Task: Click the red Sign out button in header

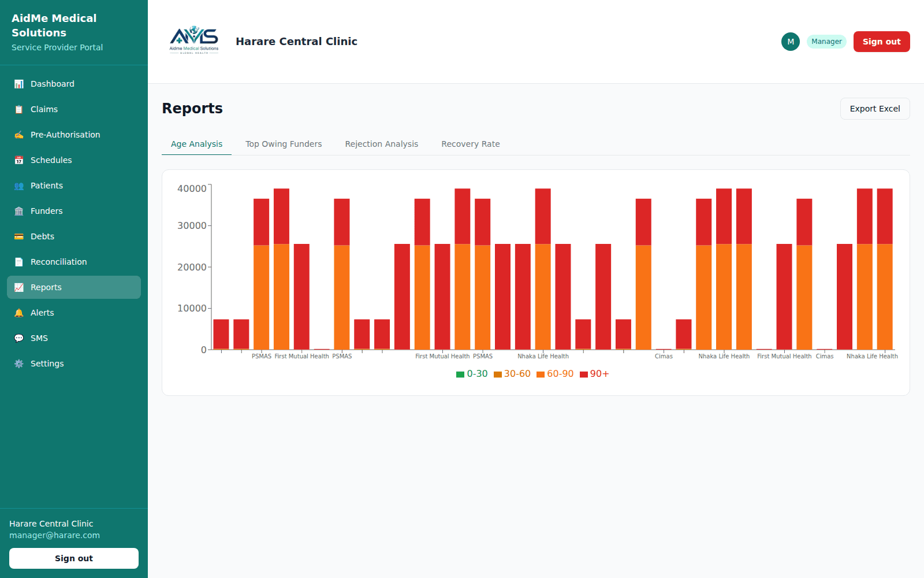Action: click(881, 42)
